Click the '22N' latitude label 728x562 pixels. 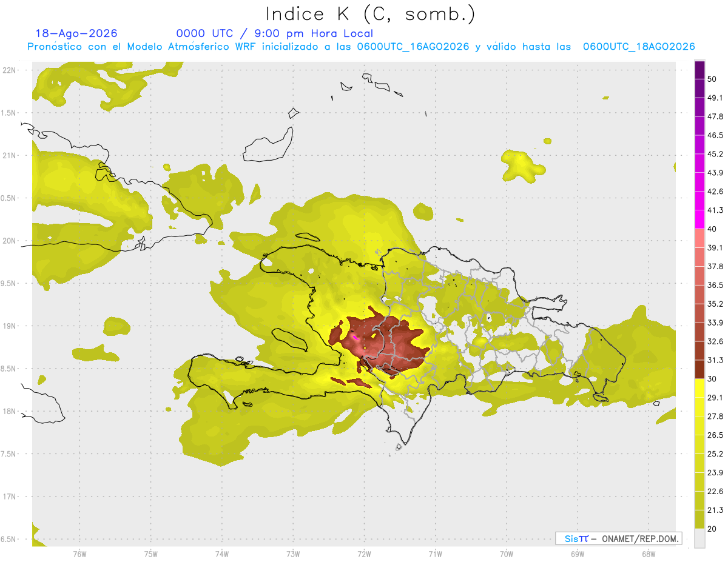[x=9, y=70]
